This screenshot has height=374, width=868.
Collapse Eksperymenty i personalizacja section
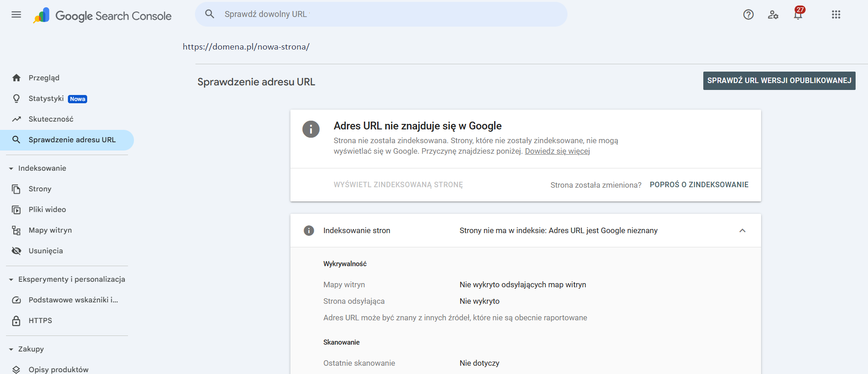[11, 279]
